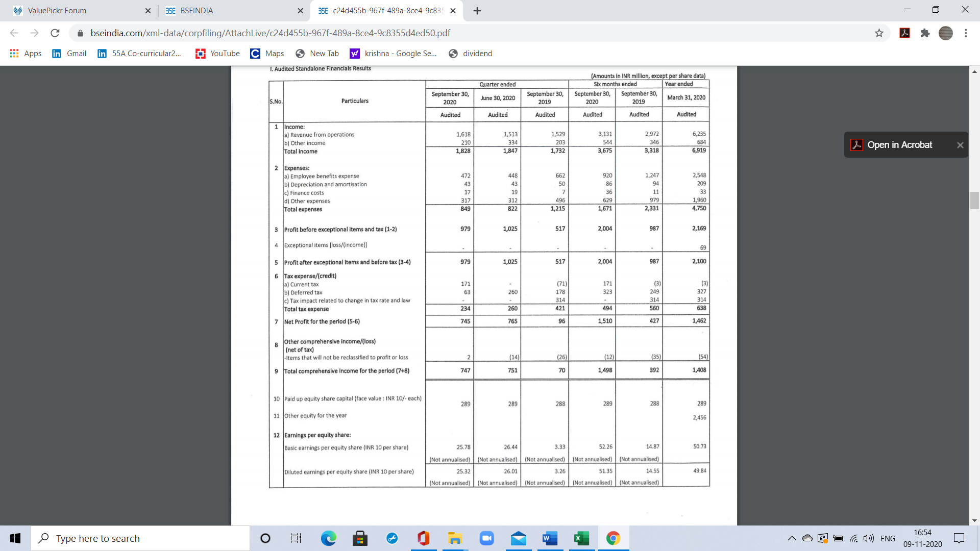Open the Chrome profile avatar
The width and height of the screenshot is (980, 551).
[x=945, y=33]
